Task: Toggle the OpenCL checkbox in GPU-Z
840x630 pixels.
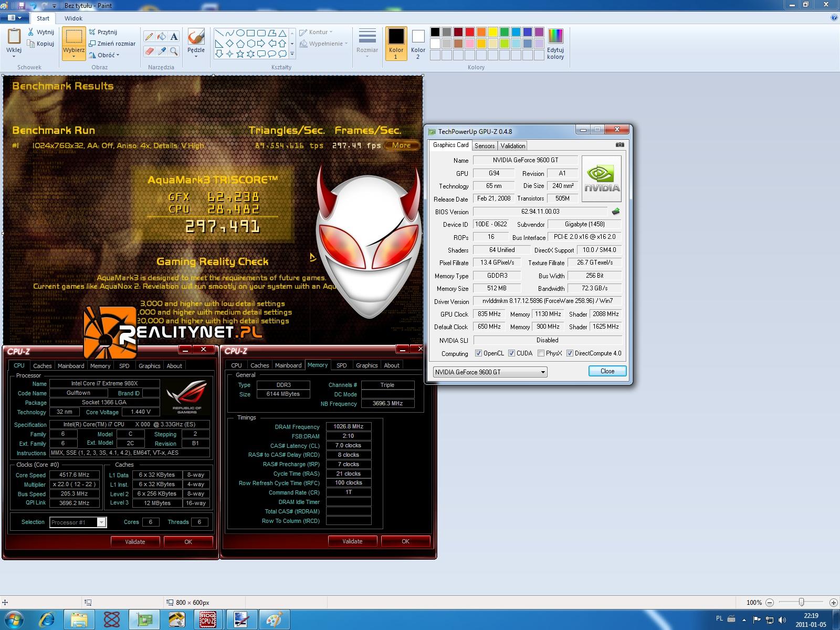Action: tap(478, 353)
